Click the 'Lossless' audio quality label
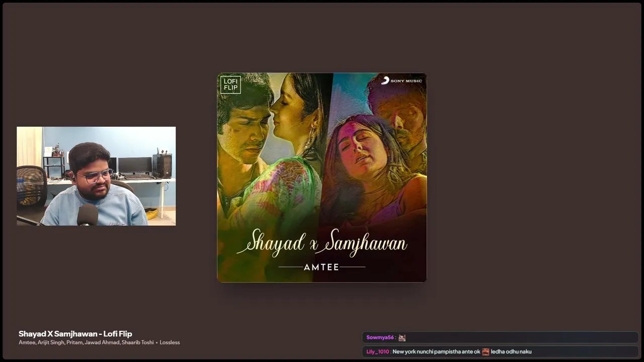The height and width of the screenshot is (362, 644). coord(170,342)
